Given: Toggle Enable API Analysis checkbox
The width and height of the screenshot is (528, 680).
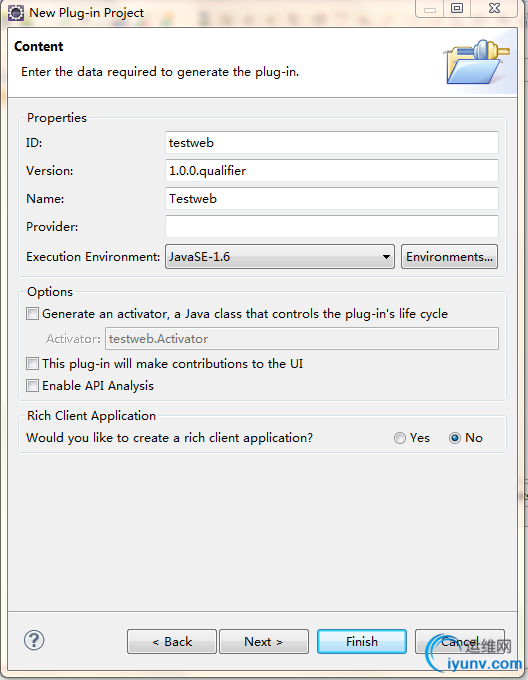Looking at the screenshot, I should [x=32, y=386].
